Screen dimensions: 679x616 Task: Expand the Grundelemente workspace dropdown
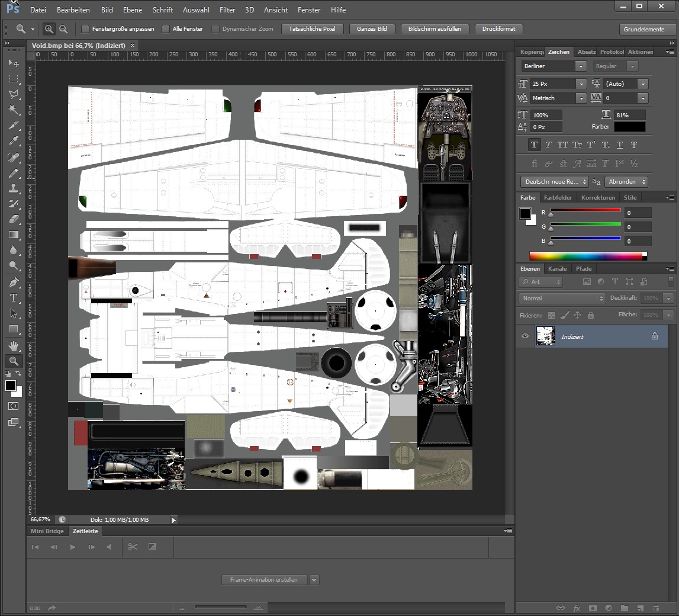tap(644, 29)
